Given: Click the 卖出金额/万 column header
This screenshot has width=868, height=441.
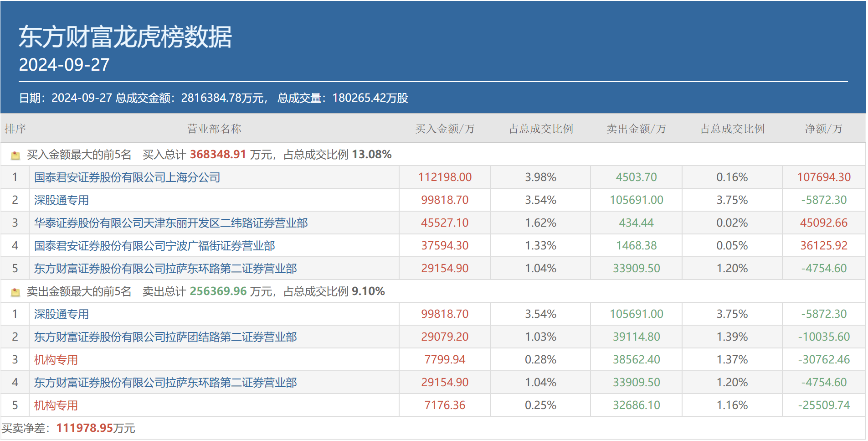Looking at the screenshot, I should click(636, 129).
